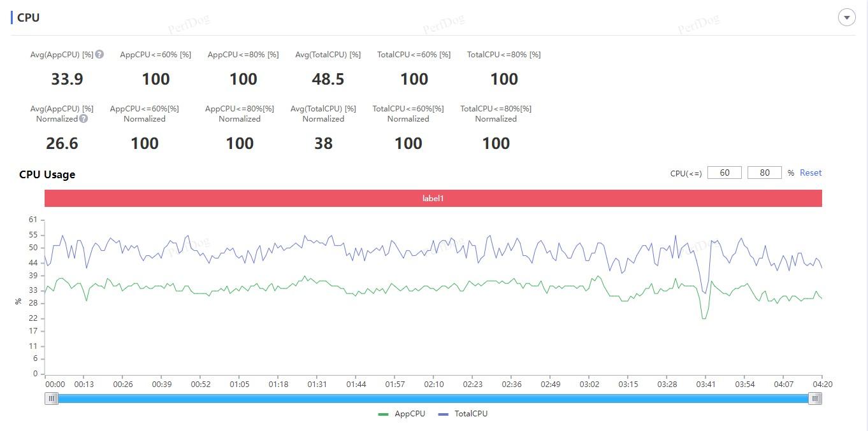Click the normalized Avg(TotalCPU) value 38
Screen dimensions: 868x431
click(323, 143)
